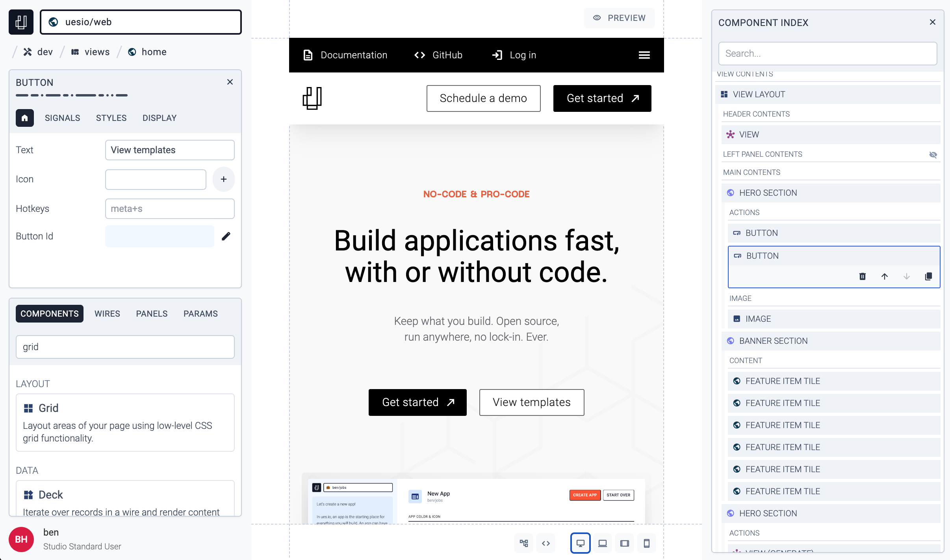This screenshot has width=950, height=560.
Task: Focus the Component Index search field
Action: tap(828, 54)
